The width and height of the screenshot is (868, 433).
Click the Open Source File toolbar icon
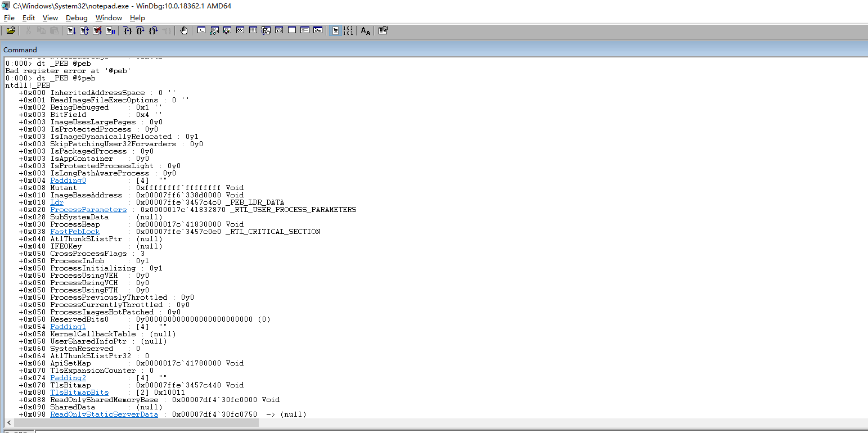coord(11,30)
